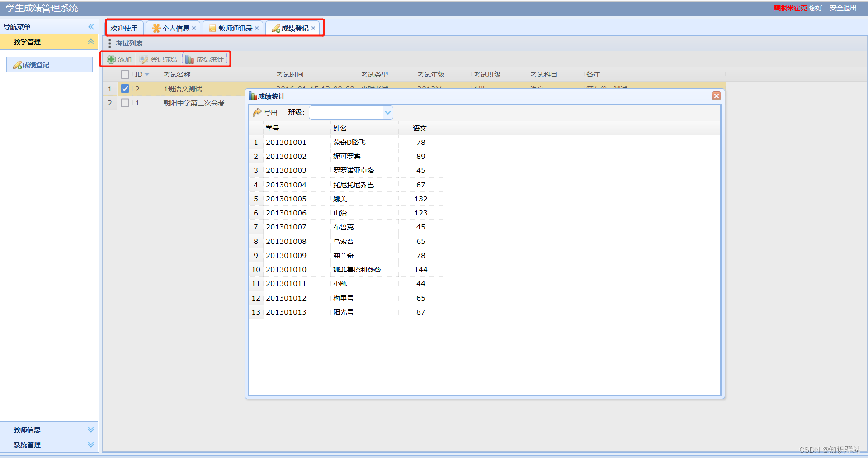Screen dimensions: 868x458
Task: Click the 学号 column header in dialog
Action: [x=297, y=128]
